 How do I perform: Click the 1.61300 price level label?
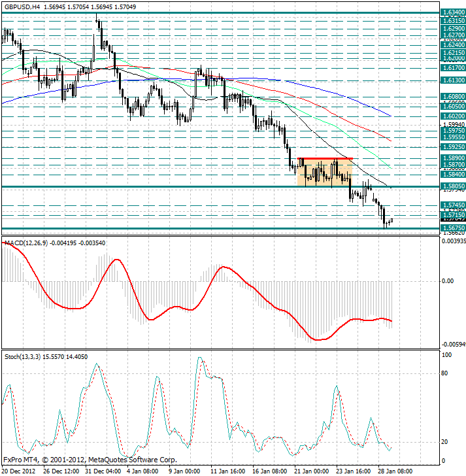pyautogui.click(x=453, y=80)
